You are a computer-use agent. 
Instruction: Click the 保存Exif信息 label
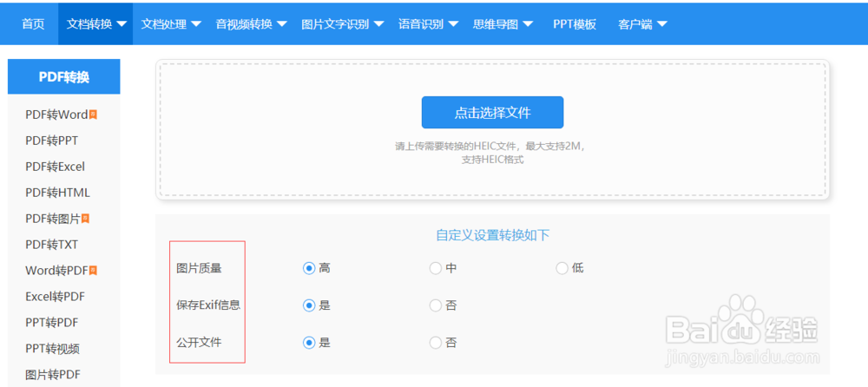point(208,305)
